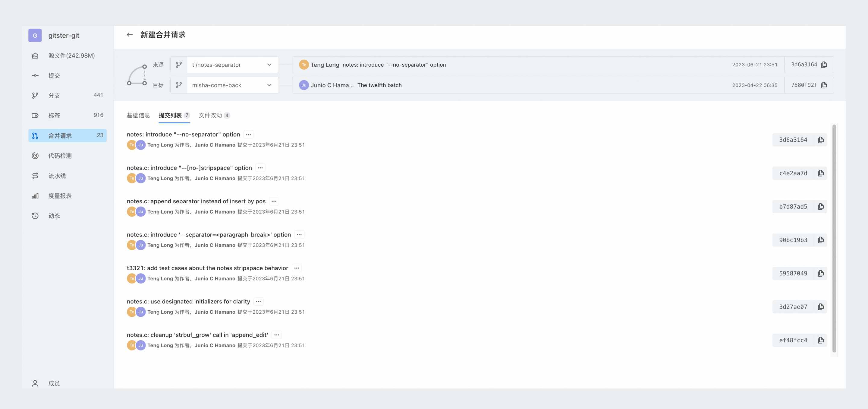Open the gitster-git project avatar
This screenshot has height=409, width=868.
pyautogui.click(x=35, y=35)
